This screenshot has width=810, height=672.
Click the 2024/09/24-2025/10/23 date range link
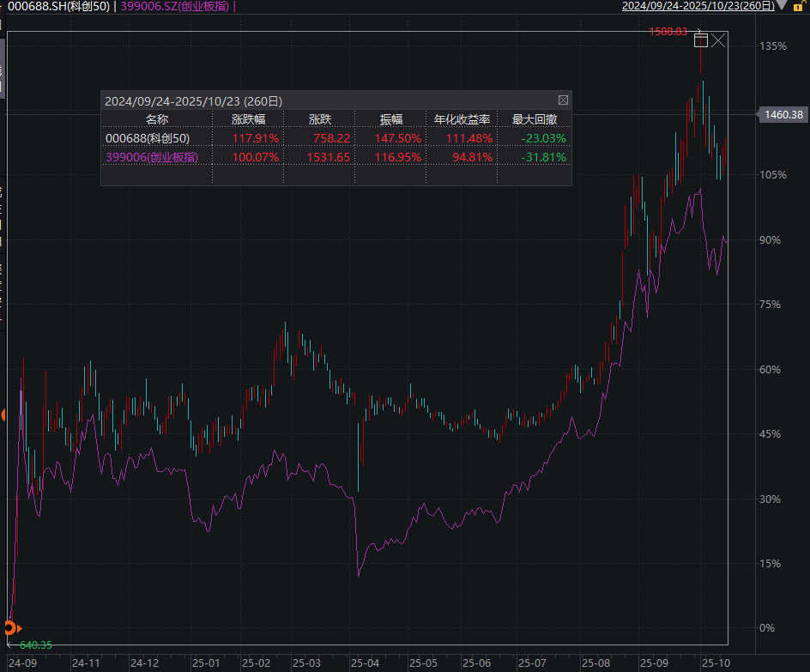coord(698,6)
